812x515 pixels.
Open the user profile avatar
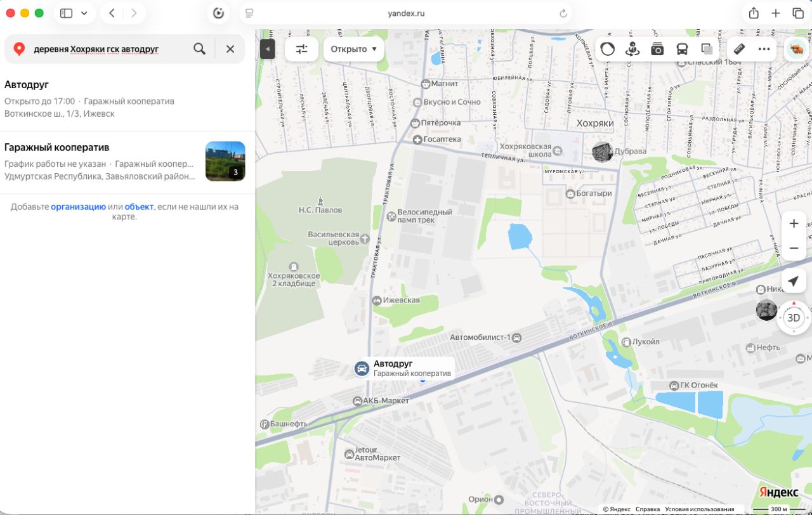[796, 49]
